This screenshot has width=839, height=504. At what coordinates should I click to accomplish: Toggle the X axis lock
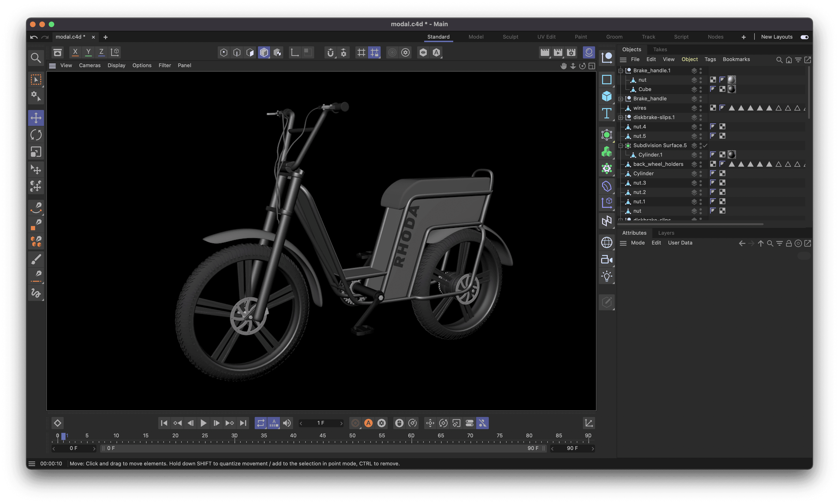point(75,52)
